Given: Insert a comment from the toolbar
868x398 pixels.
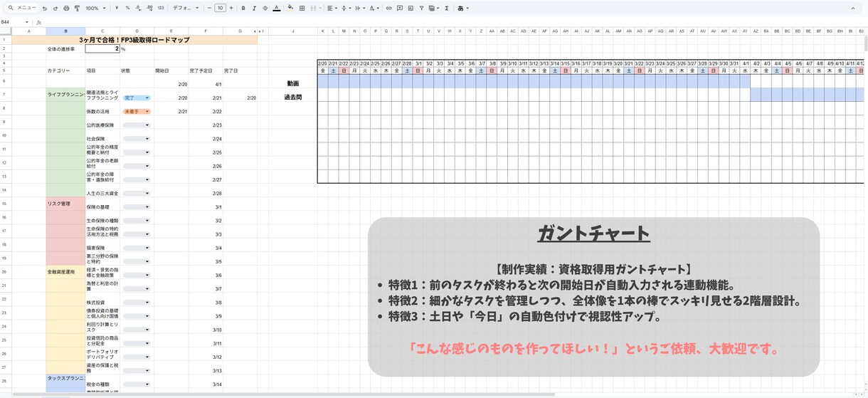Looking at the screenshot, I should [x=399, y=8].
